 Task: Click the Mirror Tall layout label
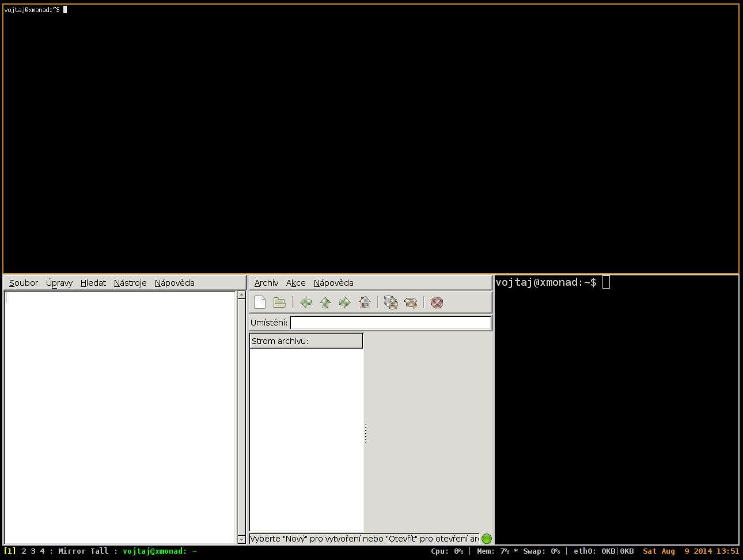point(83,551)
